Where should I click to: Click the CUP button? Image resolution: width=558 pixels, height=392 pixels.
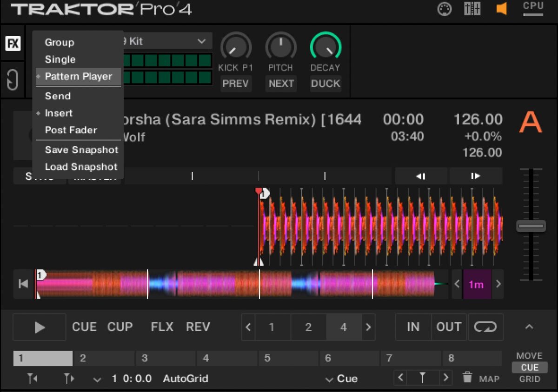click(x=120, y=327)
